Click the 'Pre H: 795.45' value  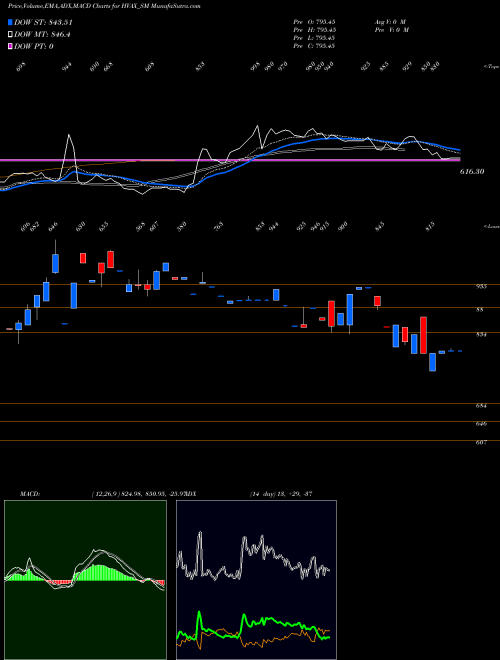pos(314,30)
